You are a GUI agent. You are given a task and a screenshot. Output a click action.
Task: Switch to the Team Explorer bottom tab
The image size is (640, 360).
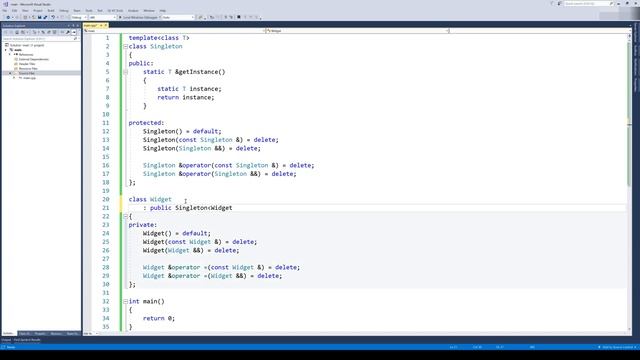pos(72,333)
